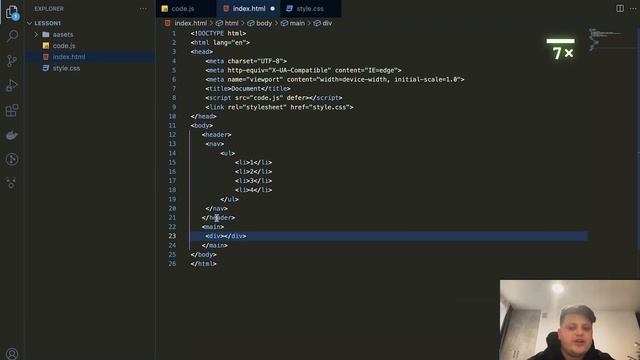Open the editor More Actions ellipsis
The image size is (640, 360).
(633, 8)
